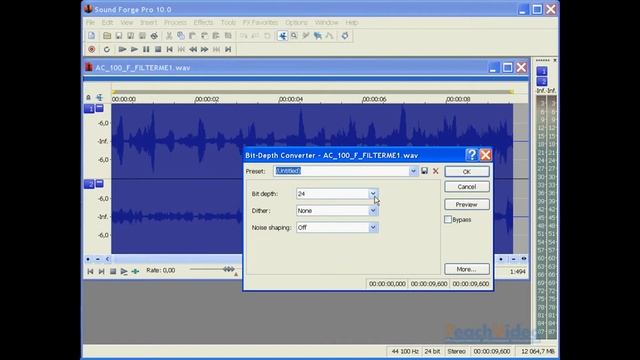Click the 44 100 Hz status bar field
The height and width of the screenshot is (360, 640).
[404, 351]
